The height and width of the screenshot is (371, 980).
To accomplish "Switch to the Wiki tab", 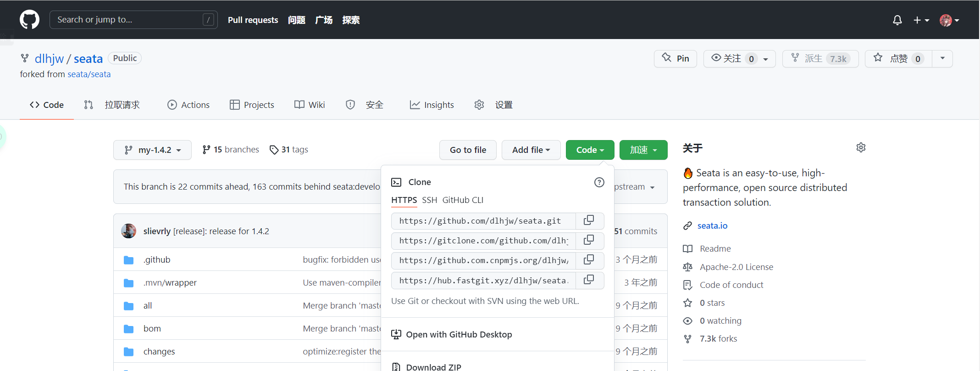I will [x=310, y=105].
